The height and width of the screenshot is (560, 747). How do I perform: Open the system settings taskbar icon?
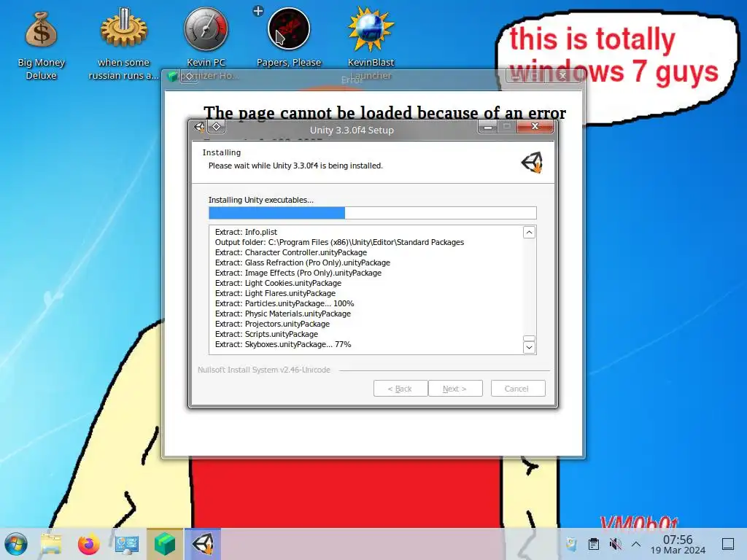(127, 544)
